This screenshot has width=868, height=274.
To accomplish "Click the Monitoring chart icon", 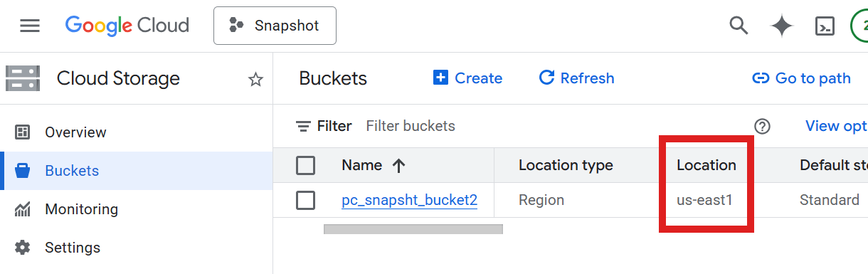I will (23, 209).
